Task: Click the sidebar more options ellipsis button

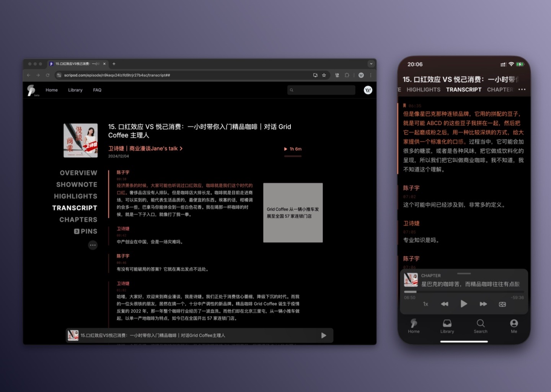Action: coord(93,245)
